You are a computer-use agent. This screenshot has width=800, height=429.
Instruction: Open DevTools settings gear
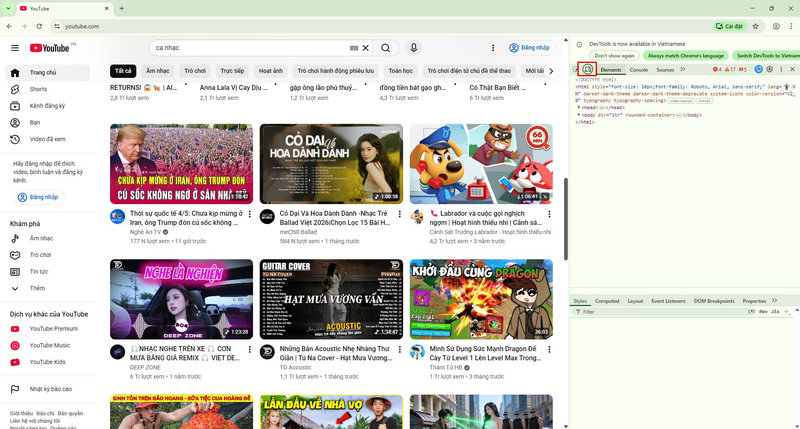point(769,69)
